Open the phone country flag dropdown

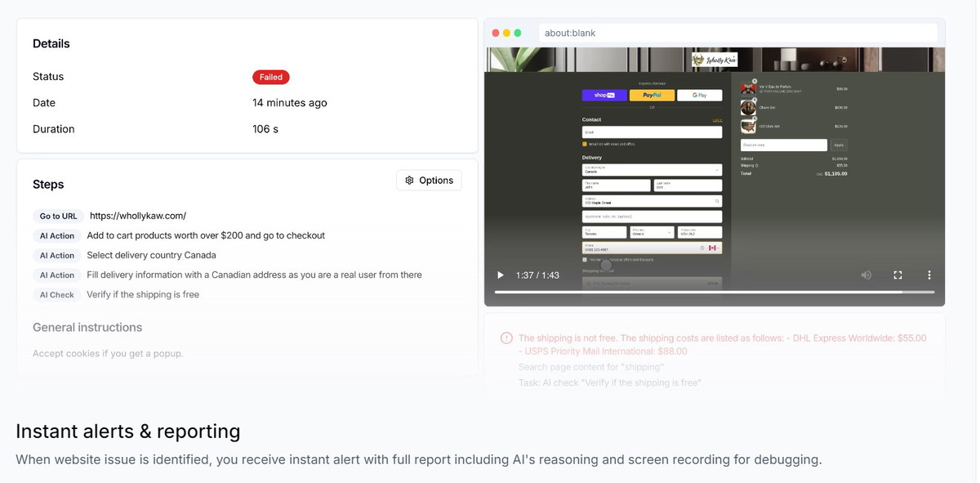pos(713,248)
